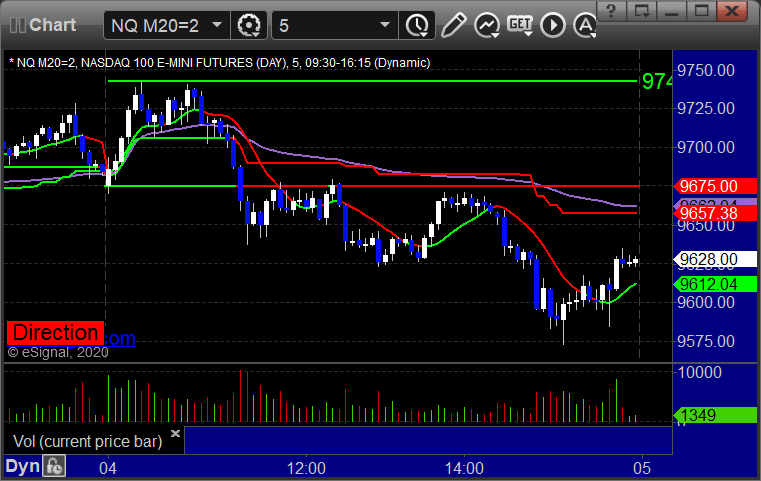Click the 12:00 time axis label
761x481 pixels.
[306, 468]
